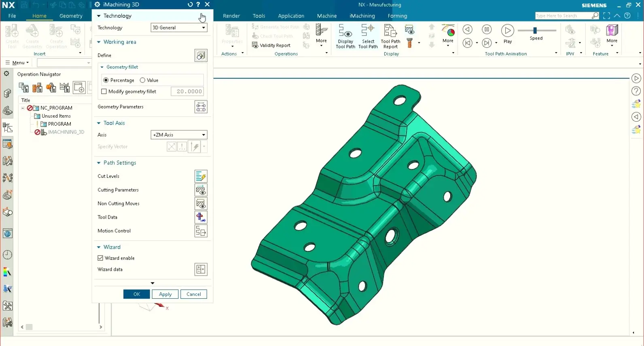Open the Validity Report
This screenshot has height=346, width=644.
(x=271, y=45)
